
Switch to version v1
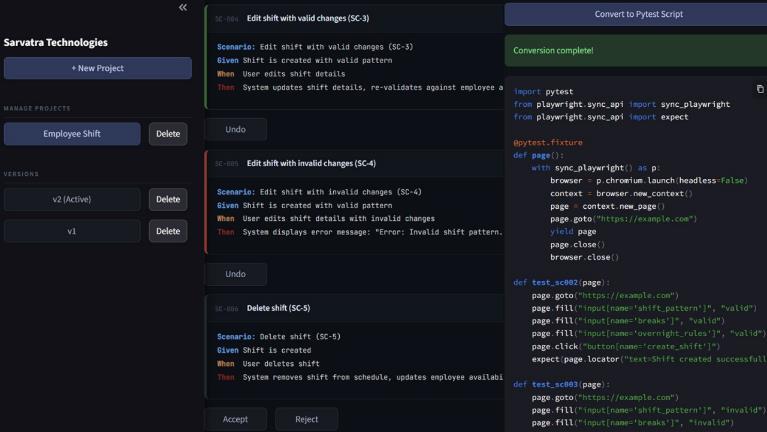72,231
